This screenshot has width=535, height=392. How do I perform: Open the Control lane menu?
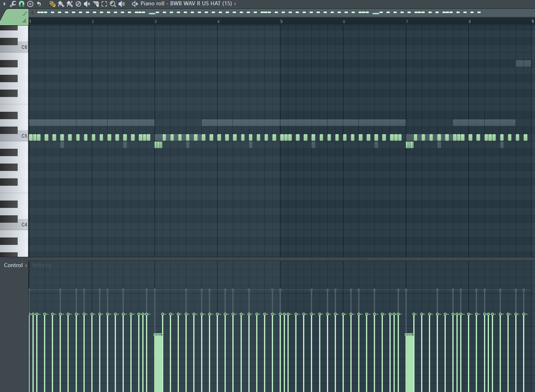tap(13, 265)
